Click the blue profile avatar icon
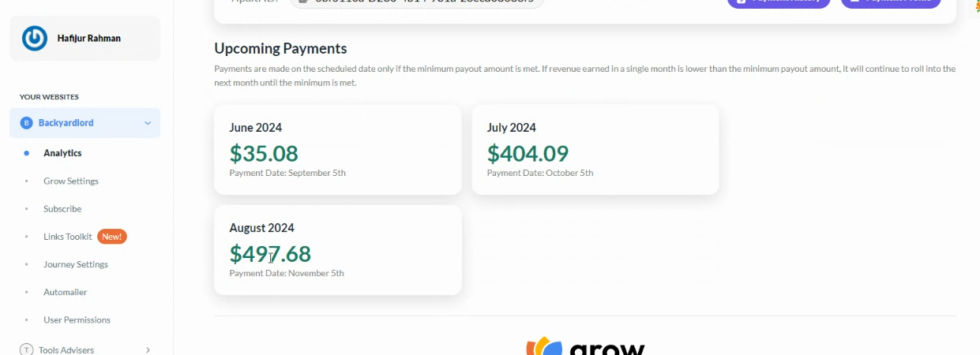The image size is (980, 355). 35,39
